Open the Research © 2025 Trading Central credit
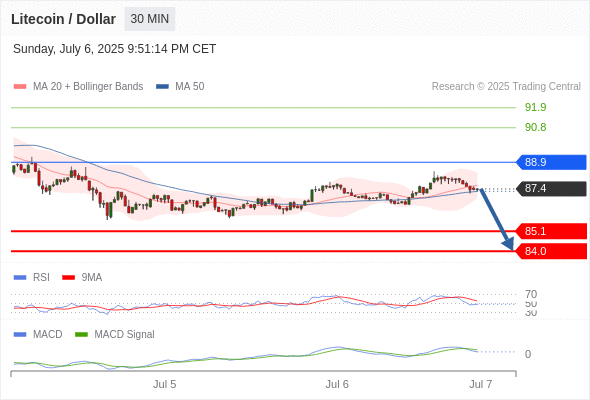The image size is (590, 400). pos(506,87)
